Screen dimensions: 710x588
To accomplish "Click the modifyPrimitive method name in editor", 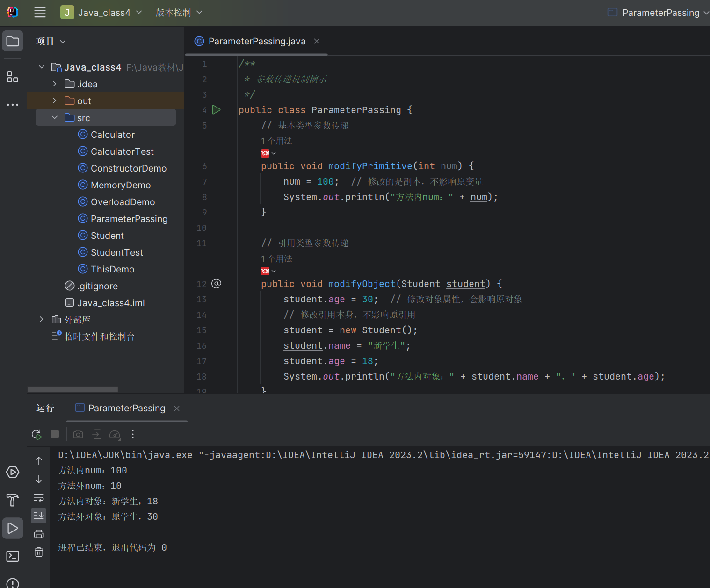I will click(370, 166).
